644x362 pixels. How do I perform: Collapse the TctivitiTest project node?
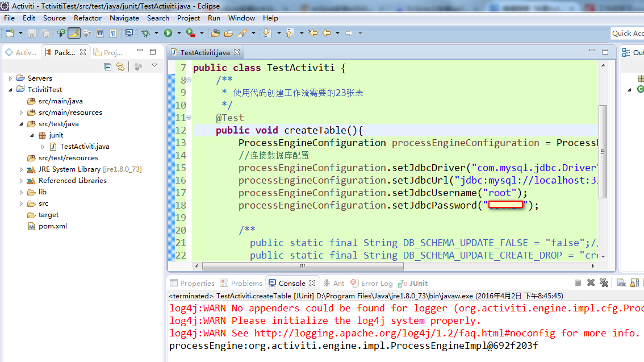click(10, 90)
